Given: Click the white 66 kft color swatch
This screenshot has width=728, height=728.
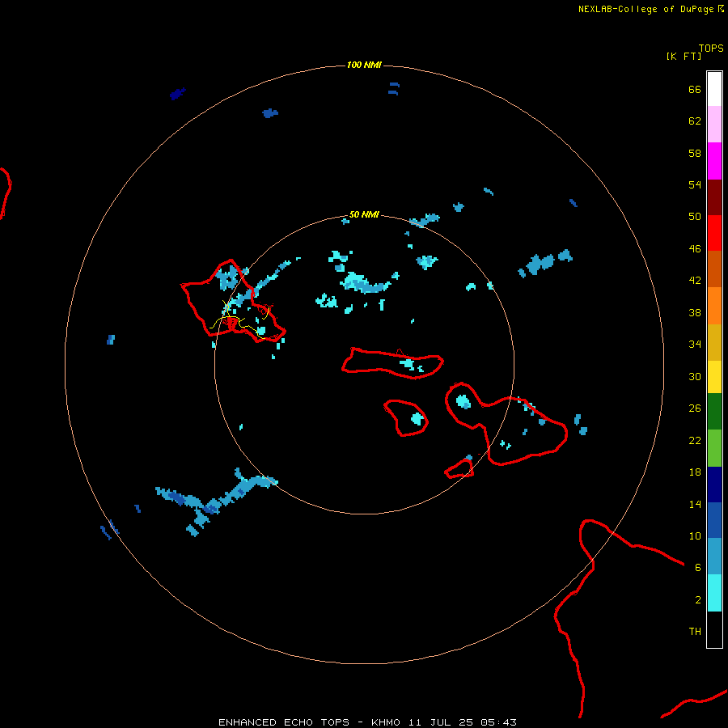Looking at the screenshot, I should pos(714,89).
